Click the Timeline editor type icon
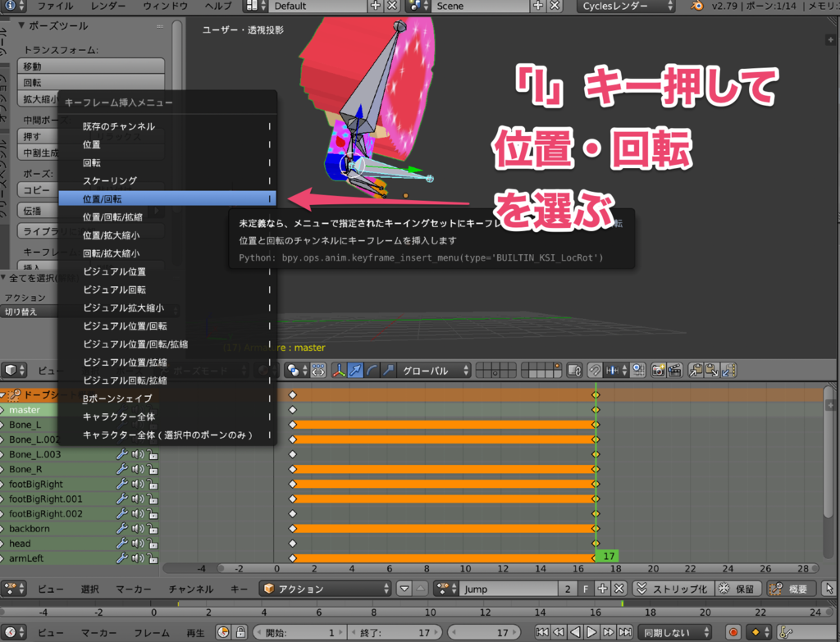 11,632
